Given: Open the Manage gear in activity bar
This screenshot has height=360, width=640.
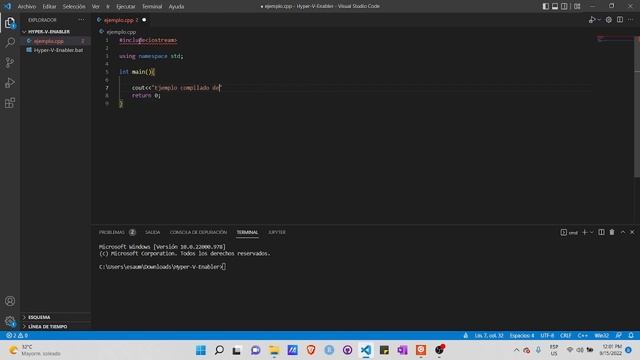Looking at the screenshot, I should pos(10,321).
